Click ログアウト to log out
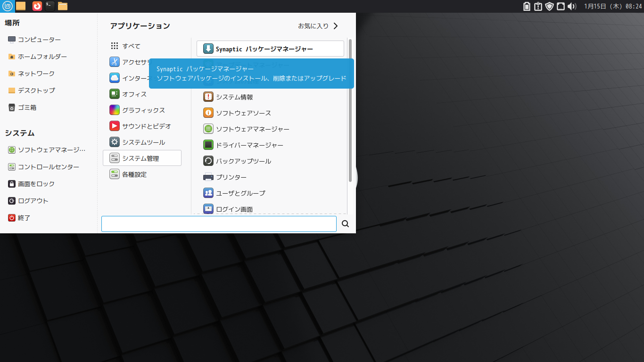 (x=28, y=200)
